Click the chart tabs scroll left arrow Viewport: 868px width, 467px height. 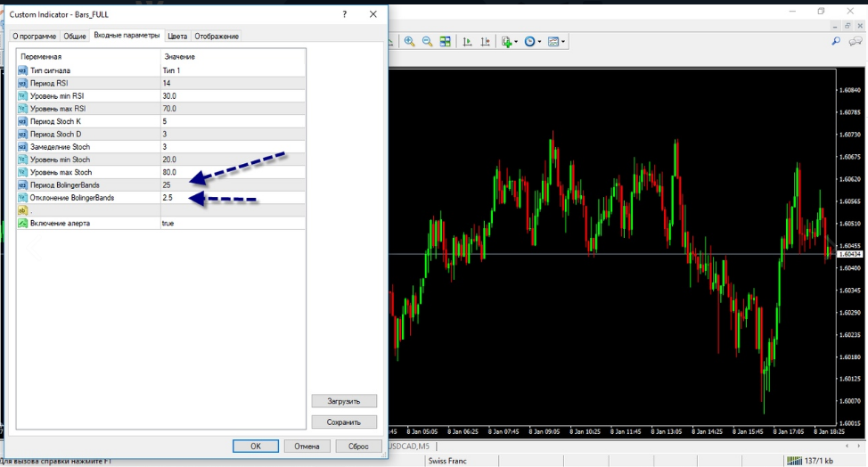(x=847, y=446)
